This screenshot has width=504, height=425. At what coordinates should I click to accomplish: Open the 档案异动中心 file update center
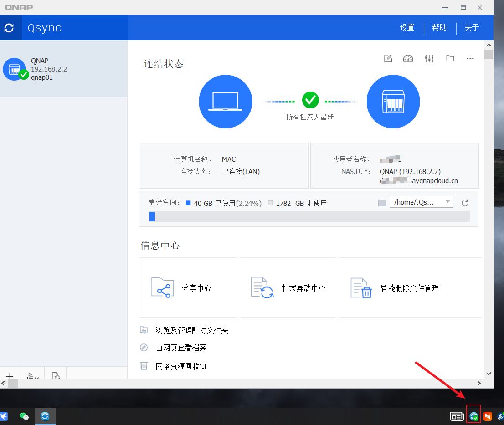click(x=288, y=287)
